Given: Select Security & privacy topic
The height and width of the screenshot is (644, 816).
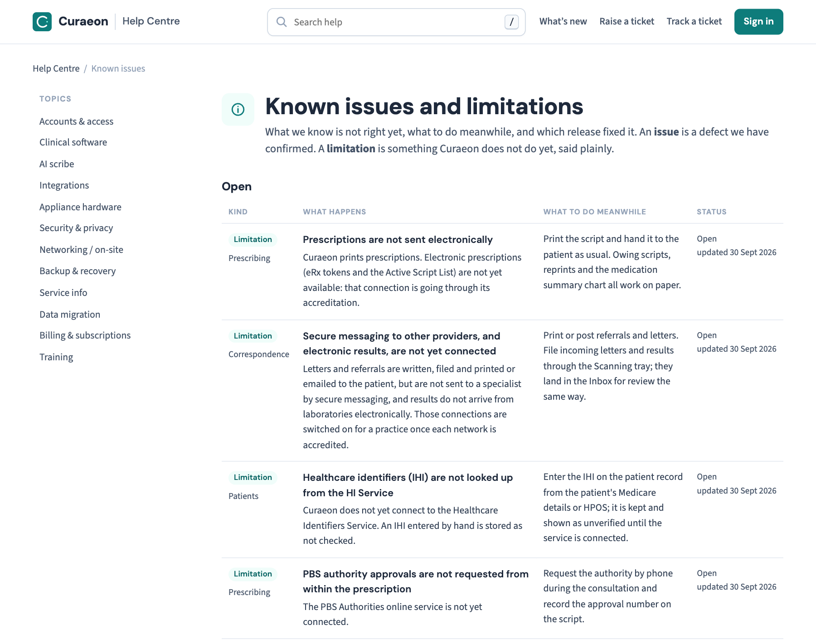Looking at the screenshot, I should pyautogui.click(x=76, y=228).
